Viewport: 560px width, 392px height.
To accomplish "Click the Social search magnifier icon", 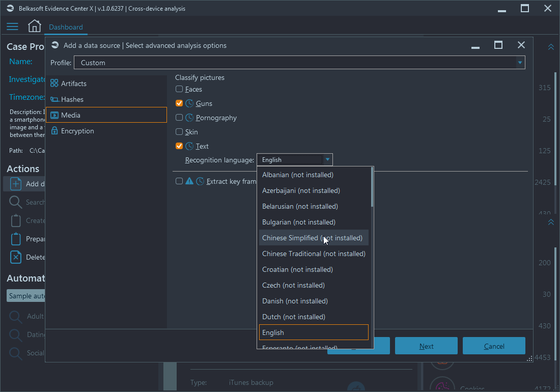I will point(15,353).
